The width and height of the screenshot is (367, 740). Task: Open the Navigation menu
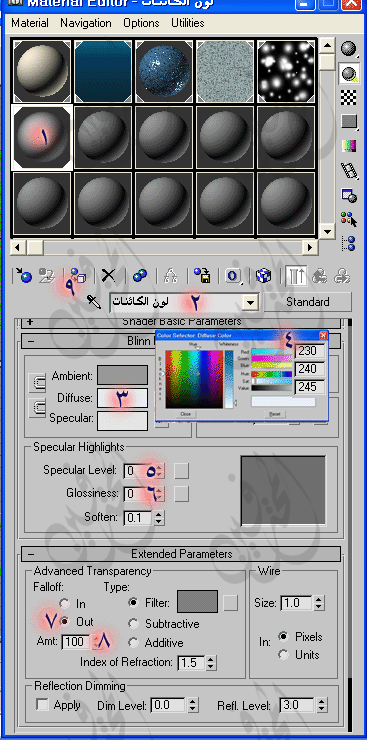point(86,23)
